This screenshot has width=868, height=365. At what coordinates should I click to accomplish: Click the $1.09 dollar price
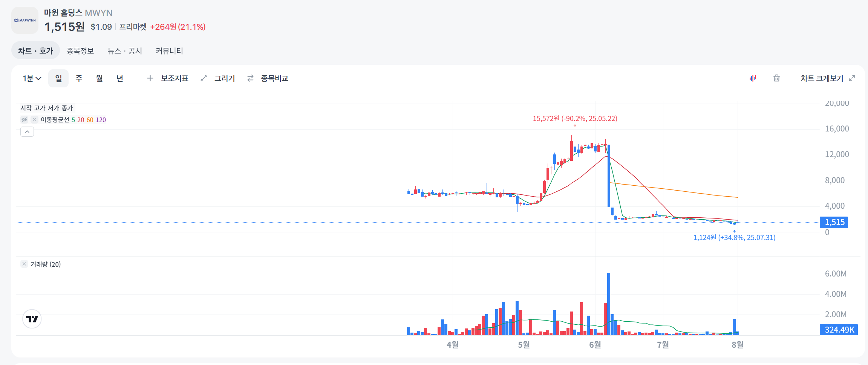pyautogui.click(x=101, y=27)
